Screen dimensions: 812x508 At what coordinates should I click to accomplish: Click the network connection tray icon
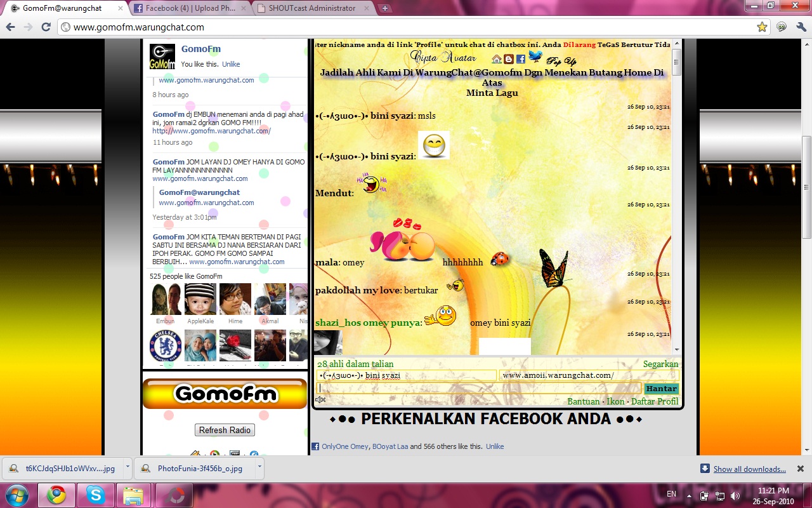[x=720, y=495]
